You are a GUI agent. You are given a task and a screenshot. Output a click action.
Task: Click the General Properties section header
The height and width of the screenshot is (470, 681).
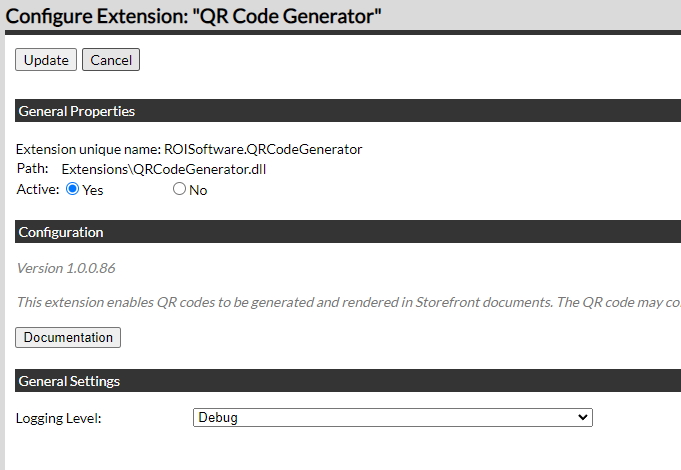(x=77, y=111)
